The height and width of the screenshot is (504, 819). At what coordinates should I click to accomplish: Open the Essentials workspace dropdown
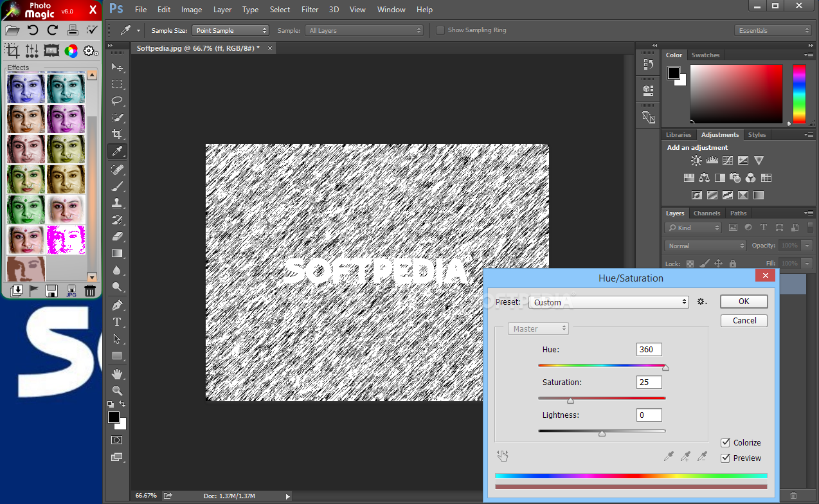(x=773, y=30)
